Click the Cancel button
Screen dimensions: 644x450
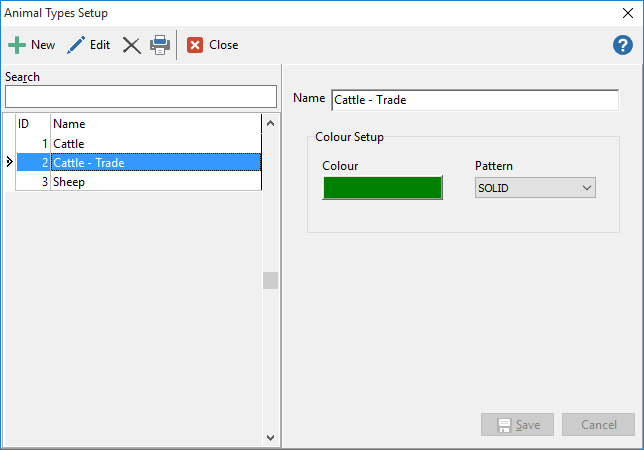point(598,425)
